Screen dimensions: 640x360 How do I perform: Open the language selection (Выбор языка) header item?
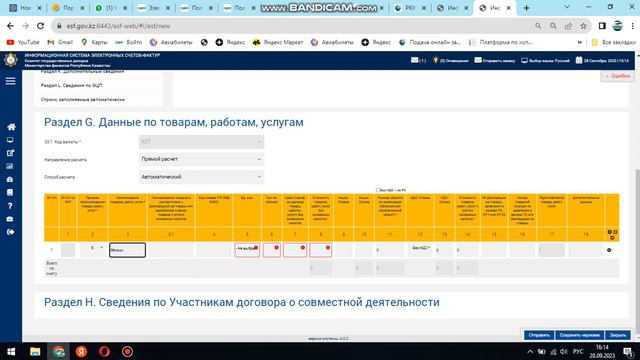point(545,60)
